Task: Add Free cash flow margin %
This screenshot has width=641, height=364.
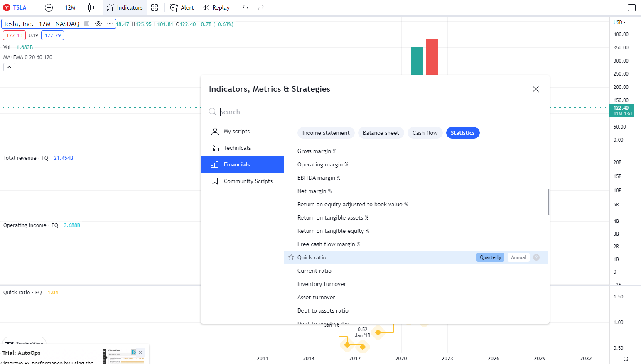Action: pos(415,244)
